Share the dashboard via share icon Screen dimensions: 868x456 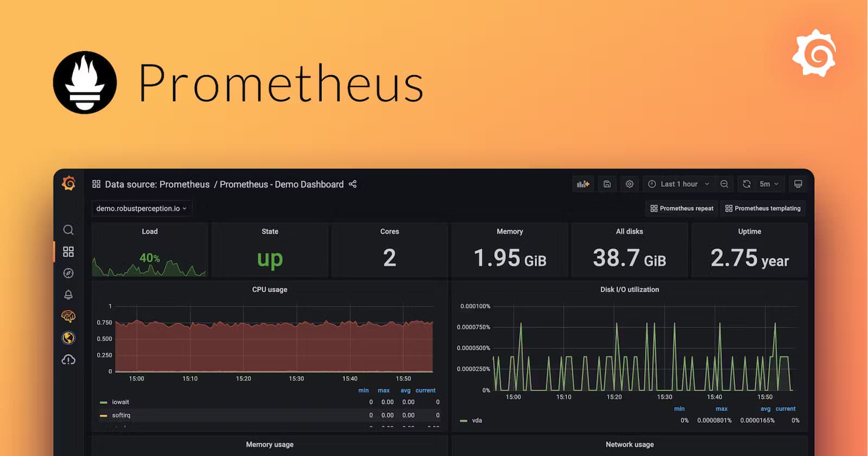click(x=353, y=184)
